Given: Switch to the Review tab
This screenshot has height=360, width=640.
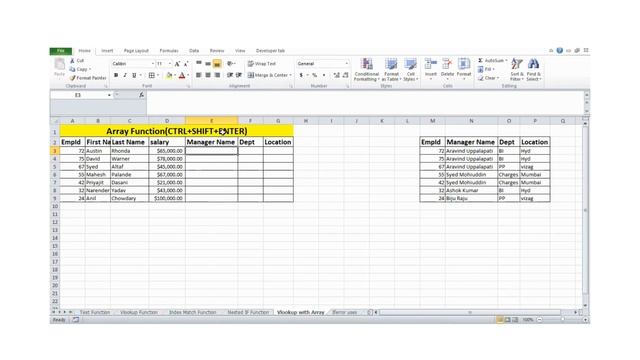Looking at the screenshot, I should pyautogui.click(x=217, y=51).
